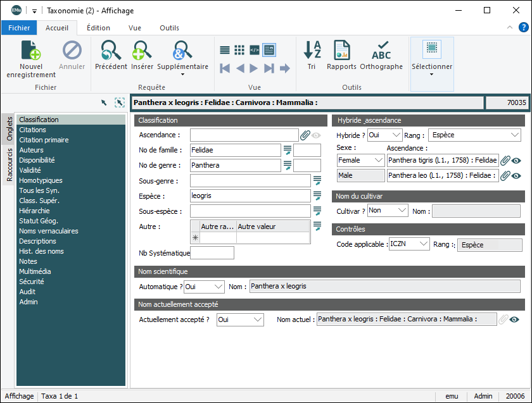This screenshot has height=403, width=532.
Task: Switch to the Édition ribbon tab
Action: click(98, 28)
